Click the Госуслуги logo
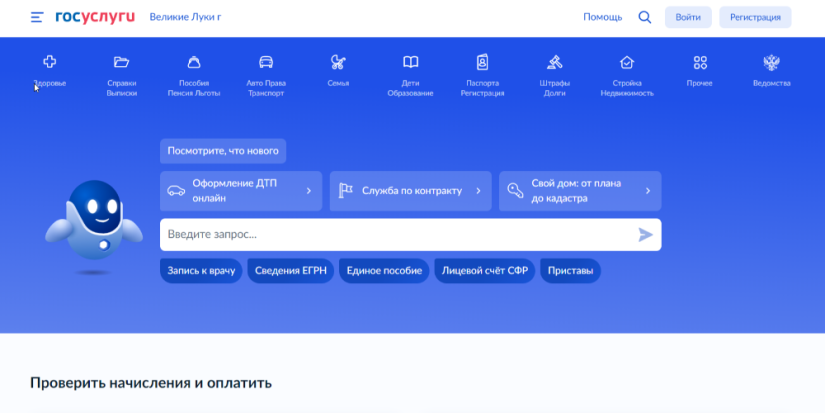 [95, 17]
